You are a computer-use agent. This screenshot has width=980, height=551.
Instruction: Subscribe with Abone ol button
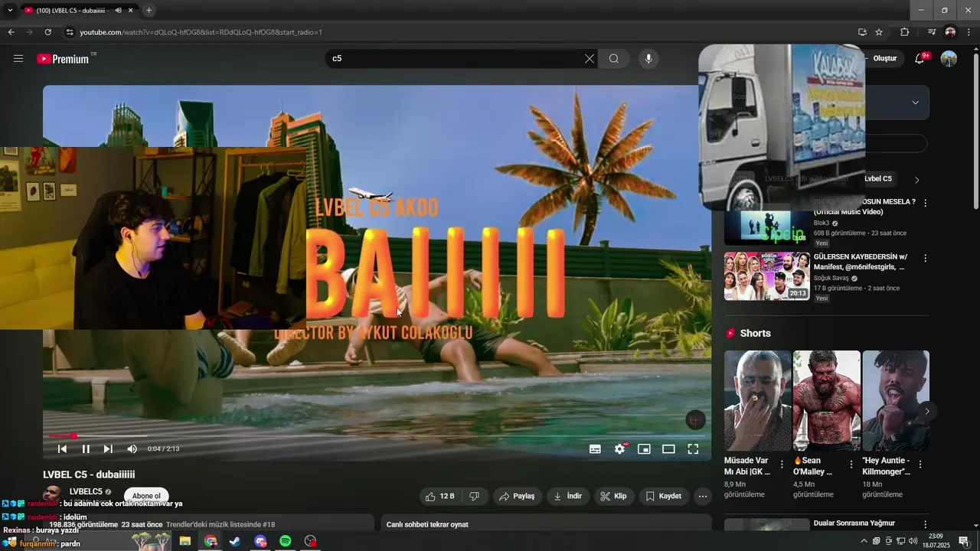point(146,496)
